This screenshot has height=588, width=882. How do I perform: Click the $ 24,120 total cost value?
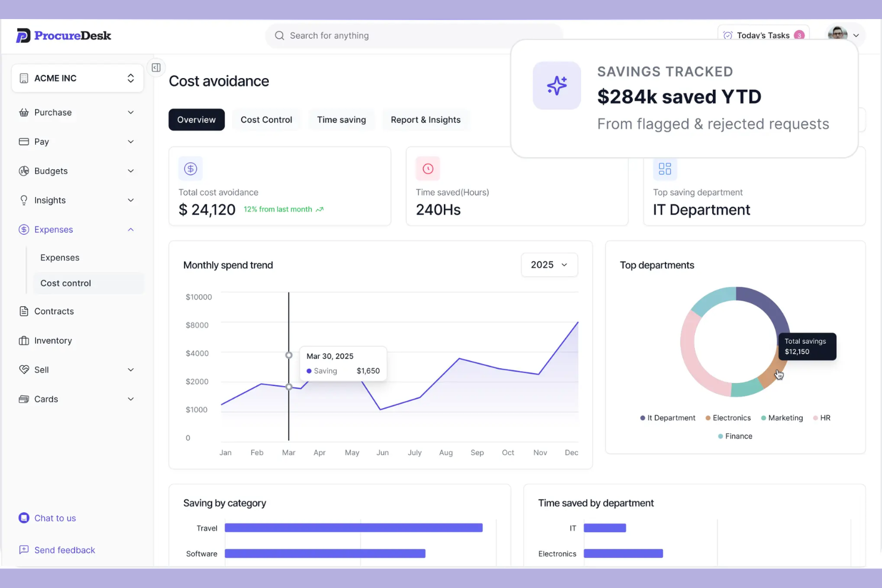click(x=207, y=210)
